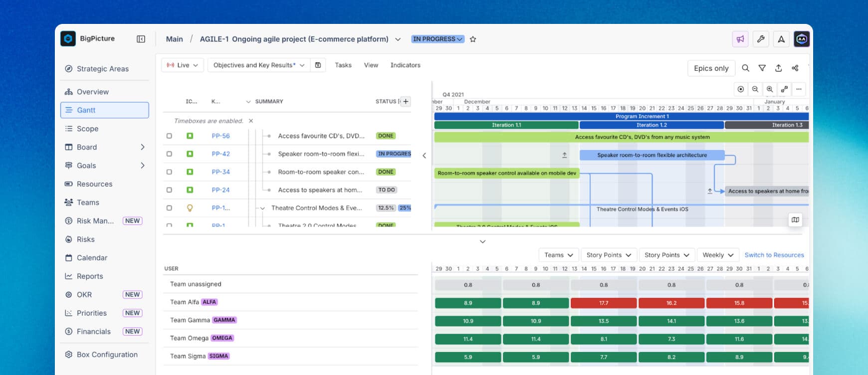Click the share icon
Image resolution: width=868 pixels, height=375 pixels.
795,68
